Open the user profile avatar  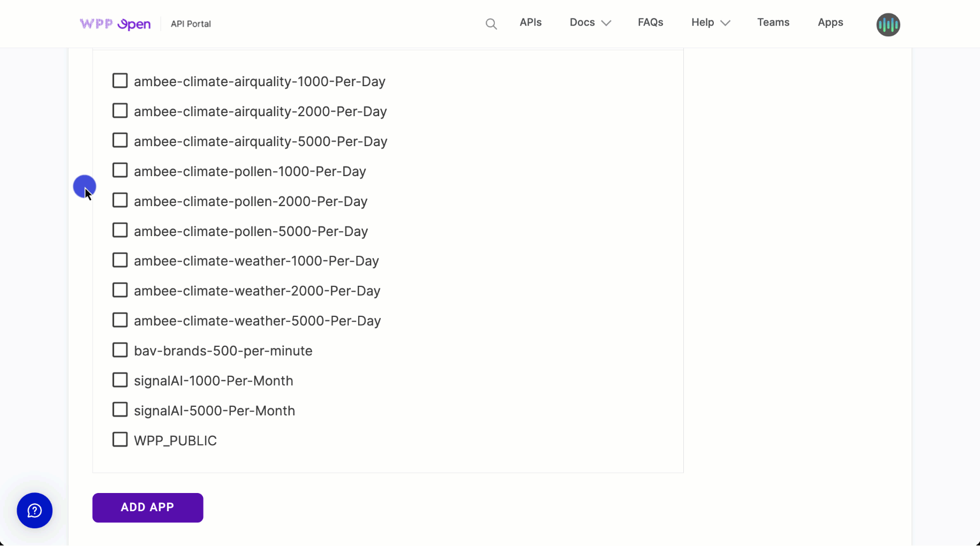(888, 25)
